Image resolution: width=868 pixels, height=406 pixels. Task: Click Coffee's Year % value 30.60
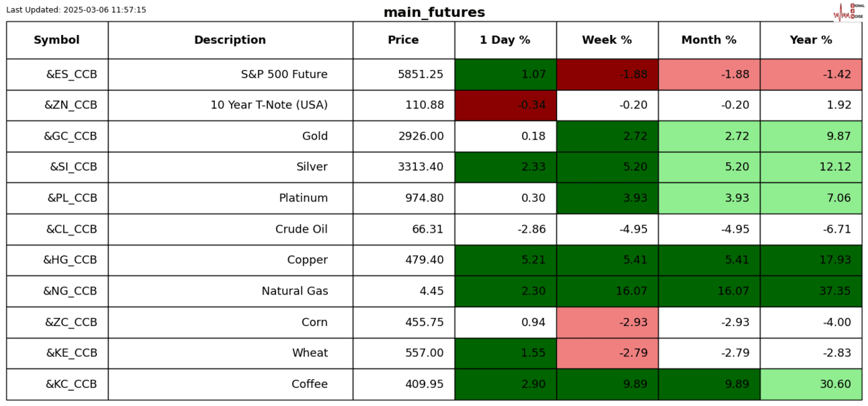point(811,384)
